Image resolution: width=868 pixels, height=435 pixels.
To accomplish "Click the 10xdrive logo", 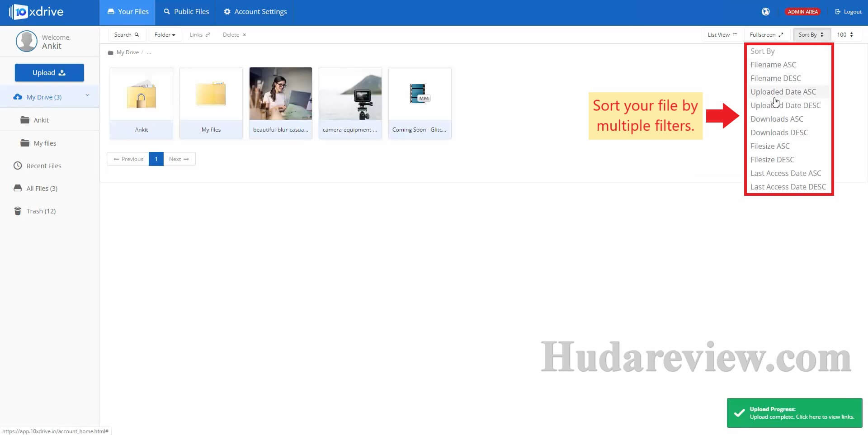I will [36, 12].
